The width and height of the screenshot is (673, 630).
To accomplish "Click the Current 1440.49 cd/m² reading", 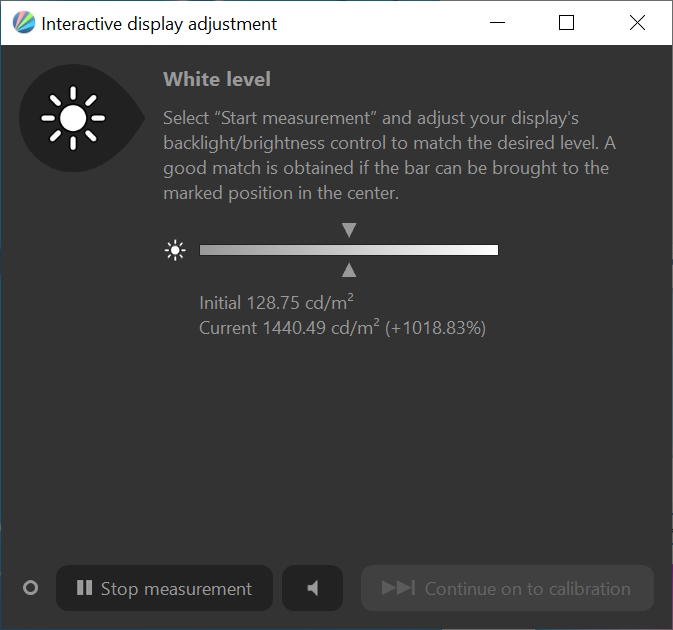I will pyautogui.click(x=342, y=328).
